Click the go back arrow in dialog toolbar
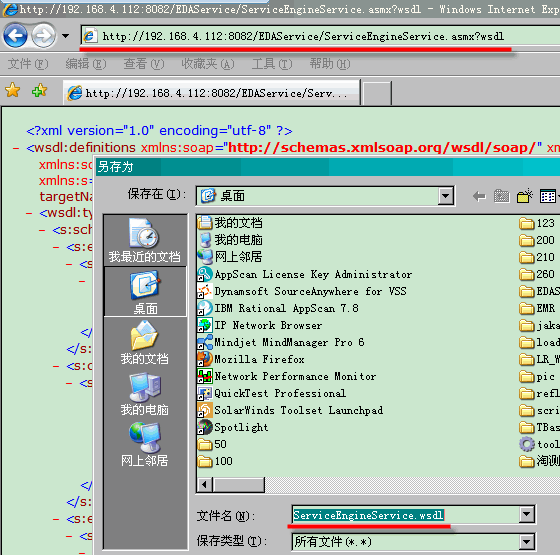The width and height of the screenshot is (560, 555). 479,196
